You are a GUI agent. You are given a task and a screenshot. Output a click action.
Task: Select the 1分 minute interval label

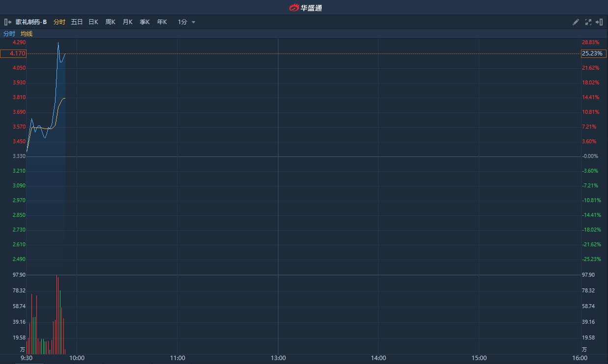[x=182, y=22]
